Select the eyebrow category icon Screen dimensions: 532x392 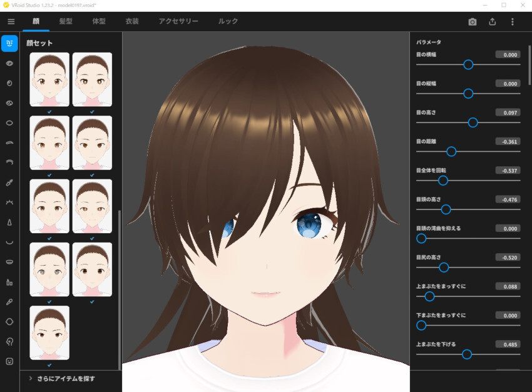coord(9,143)
